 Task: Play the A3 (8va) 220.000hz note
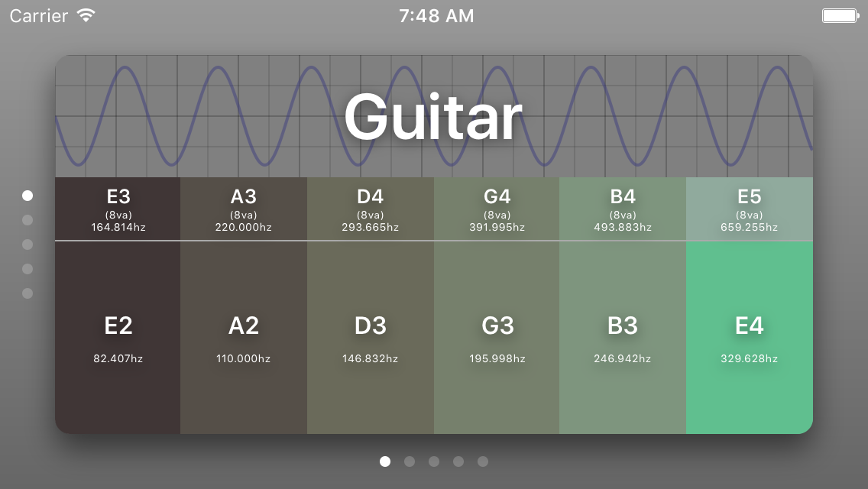click(244, 209)
